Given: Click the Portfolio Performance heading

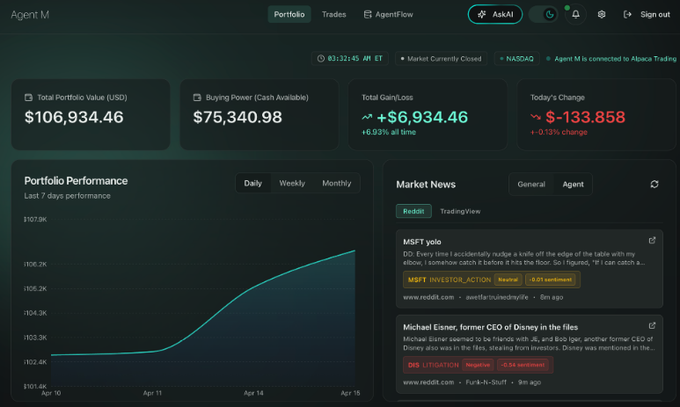Looking at the screenshot, I should click(76, 181).
